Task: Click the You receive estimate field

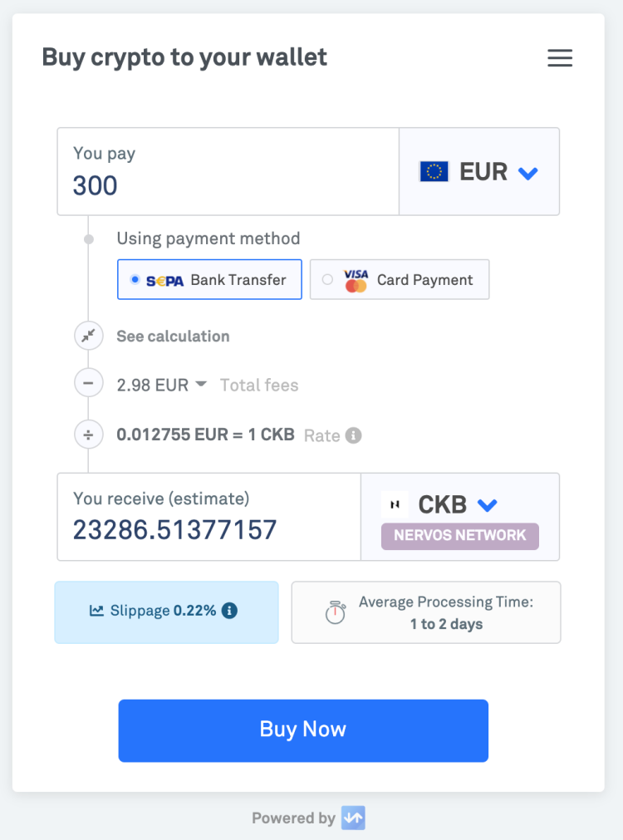Action: (208, 529)
